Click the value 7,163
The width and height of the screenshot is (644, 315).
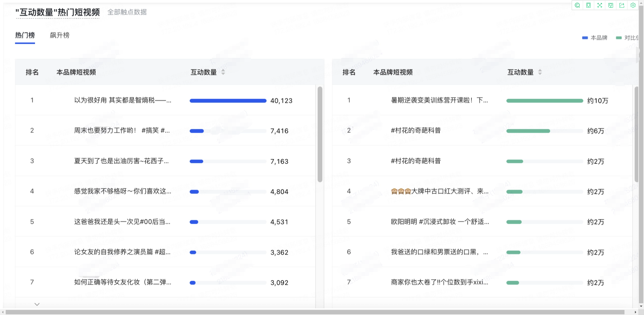click(x=279, y=162)
